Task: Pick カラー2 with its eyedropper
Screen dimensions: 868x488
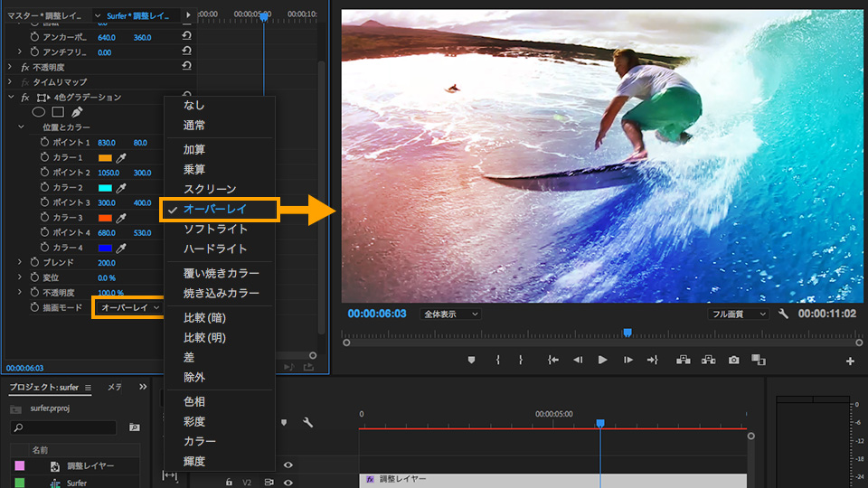Action: coord(120,188)
